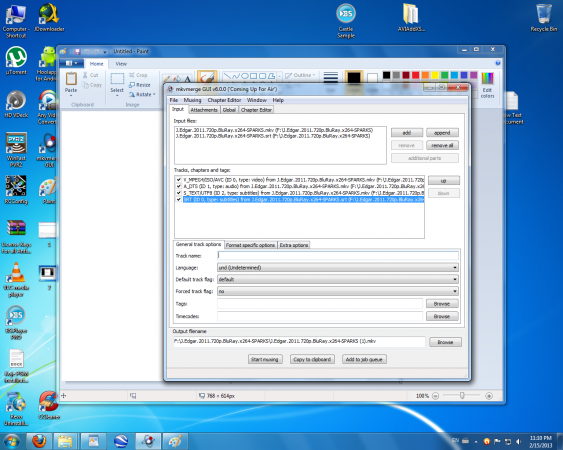Move selected track up
563x450 pixels.
pyautogui.click(x=443, y=181)
